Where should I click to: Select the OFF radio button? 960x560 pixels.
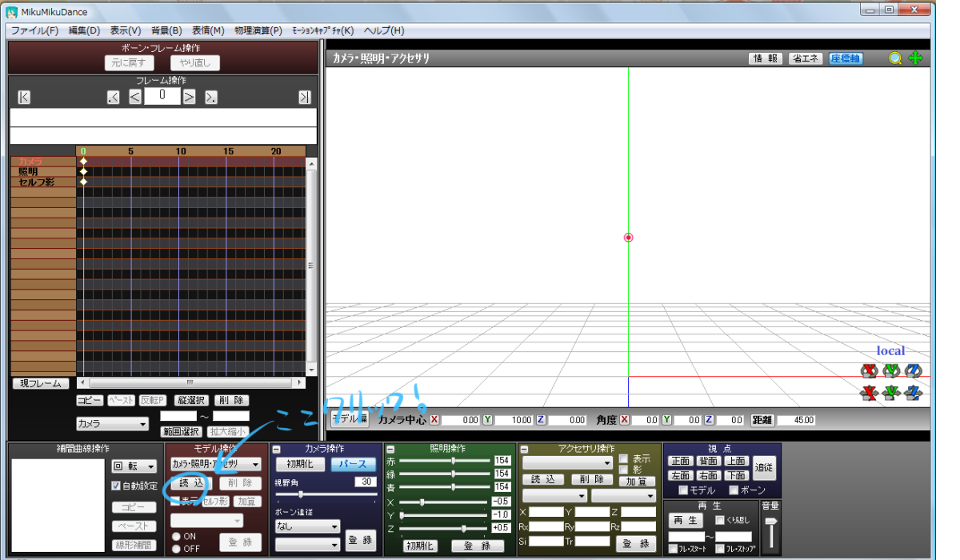point(176,549)
